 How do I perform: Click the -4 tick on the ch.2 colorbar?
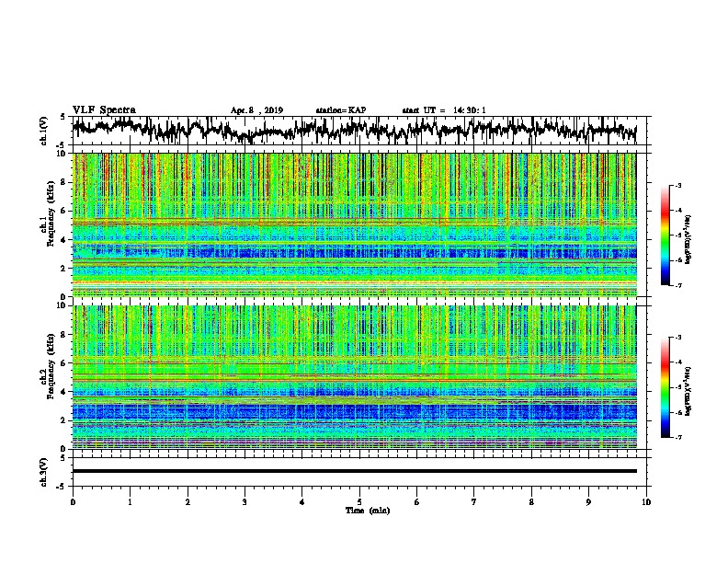[677, 362]
